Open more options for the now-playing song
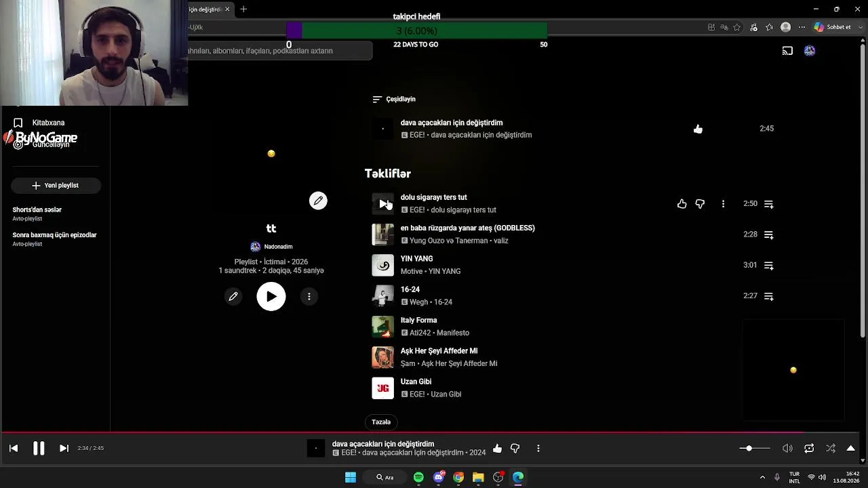 coord(538,448)
